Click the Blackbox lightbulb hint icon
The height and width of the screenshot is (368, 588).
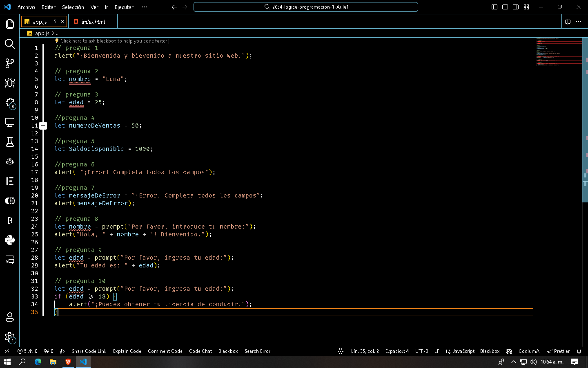click(57, 41)
